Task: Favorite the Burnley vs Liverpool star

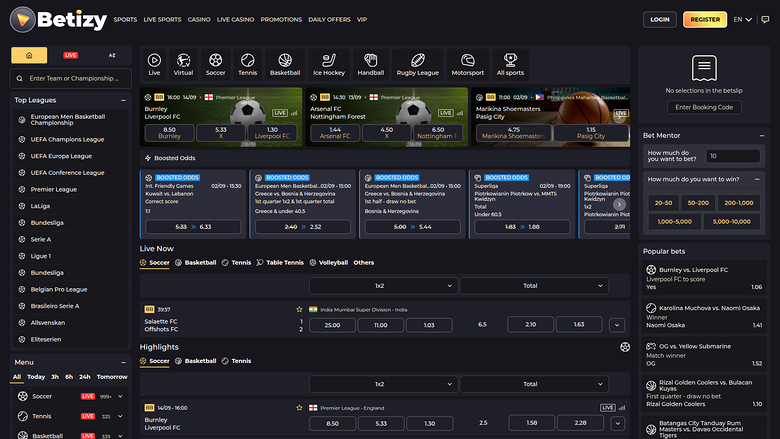Action: (299, 408)
